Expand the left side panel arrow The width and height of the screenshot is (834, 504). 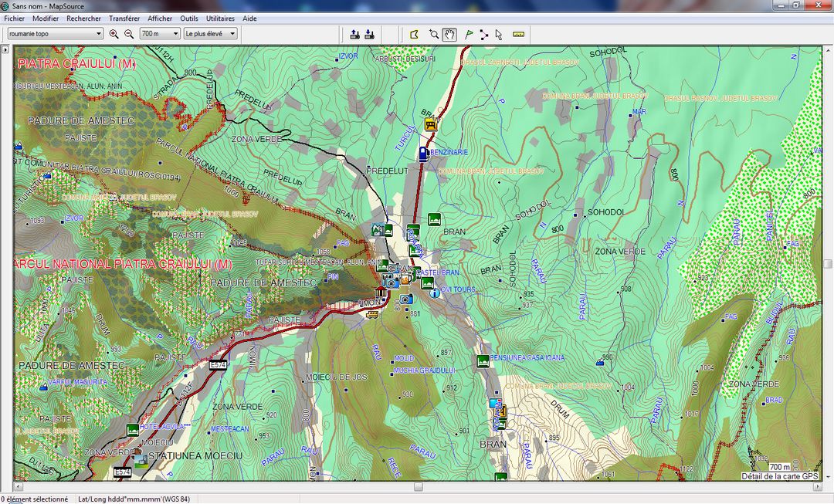[x=5, y=49]
